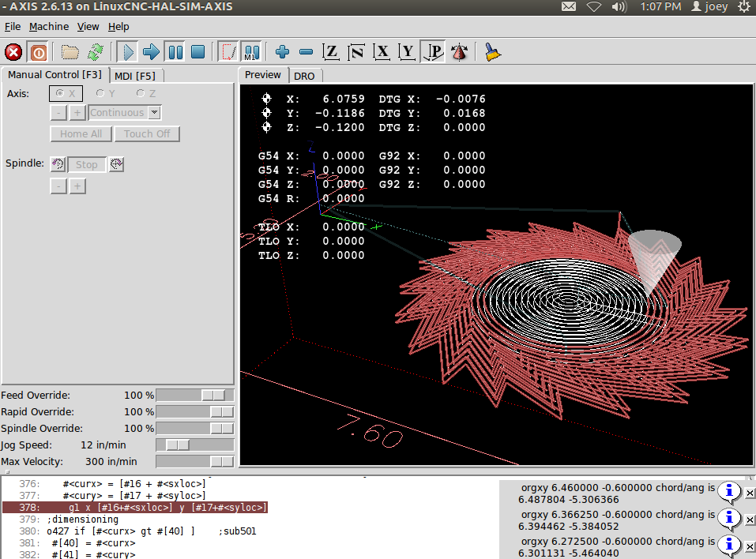Dismiss the top orgxy notification

coord(750,493)
